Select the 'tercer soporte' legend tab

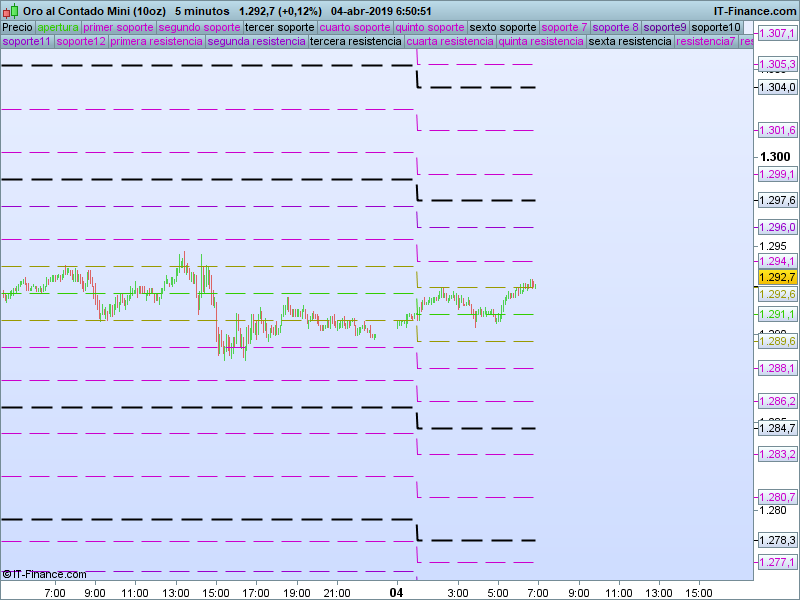pyautogui.click(x=279, y=27)
